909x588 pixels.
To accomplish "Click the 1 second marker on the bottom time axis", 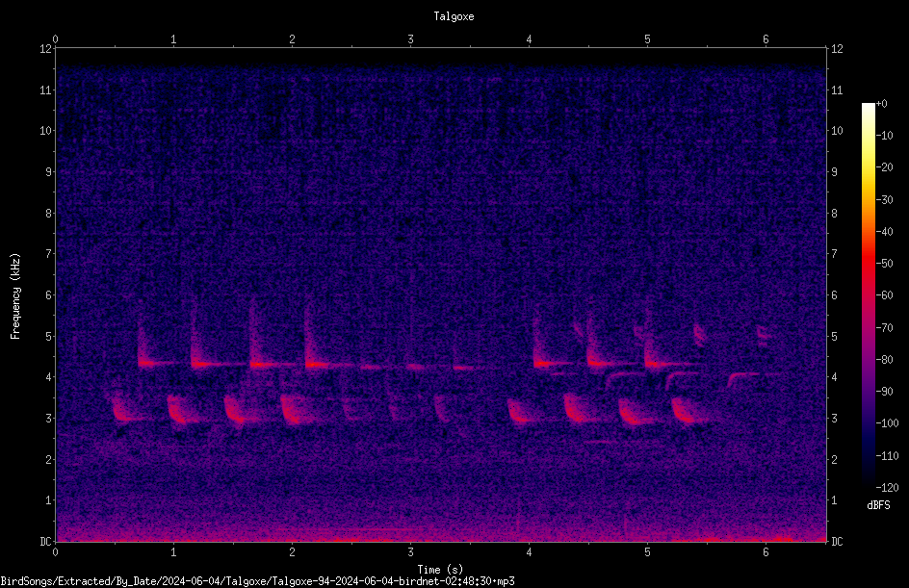I will coord(173,552).
